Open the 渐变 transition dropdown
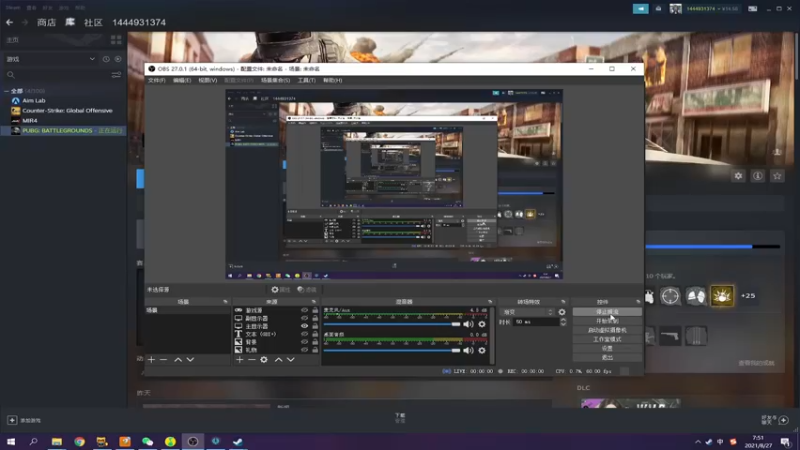Viewport: 800px width, 450px height. click(x=528, y=312)
